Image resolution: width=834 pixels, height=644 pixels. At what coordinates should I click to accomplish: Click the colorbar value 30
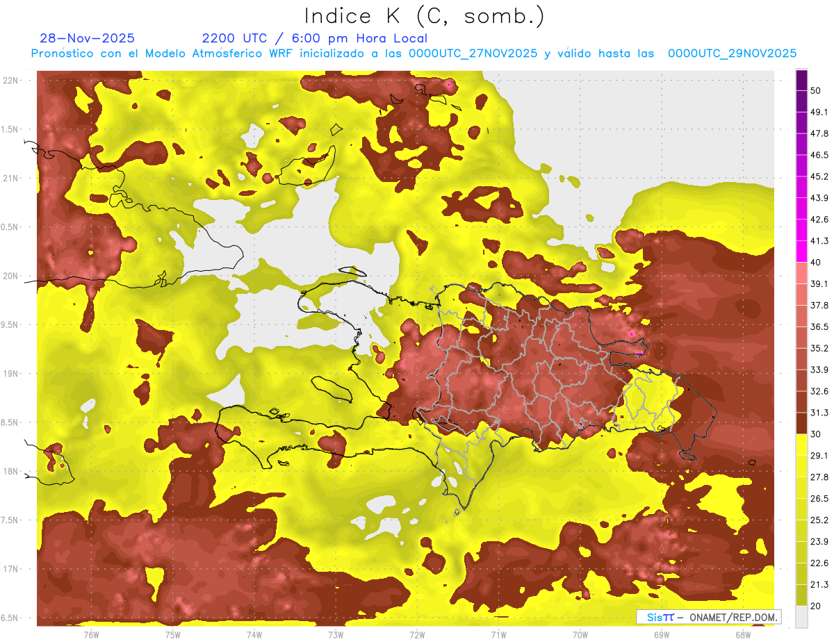(816, 434)
